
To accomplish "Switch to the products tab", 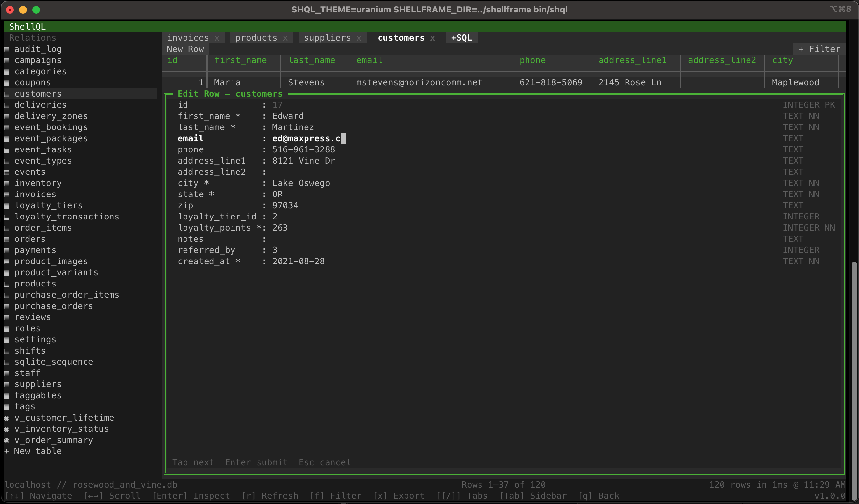I will (x=256, y=38).
